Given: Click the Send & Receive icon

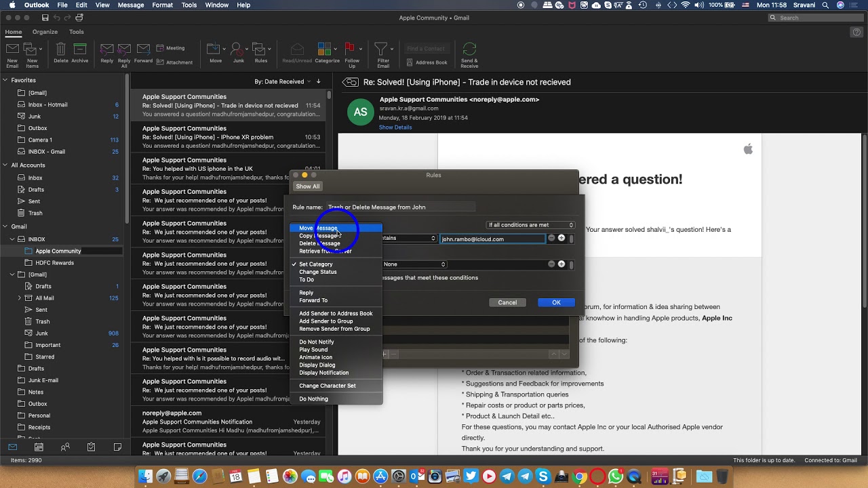Looking at the screenshot, I should pos(469,49).
